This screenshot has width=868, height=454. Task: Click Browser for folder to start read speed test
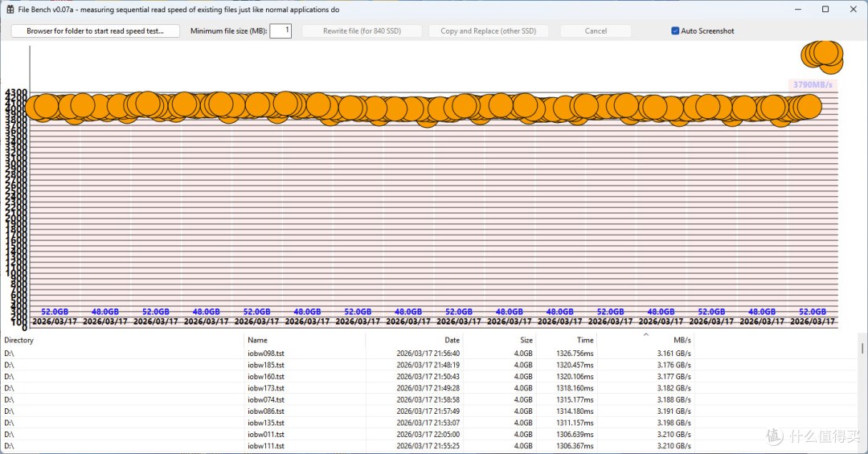click(x=95, y=31)
